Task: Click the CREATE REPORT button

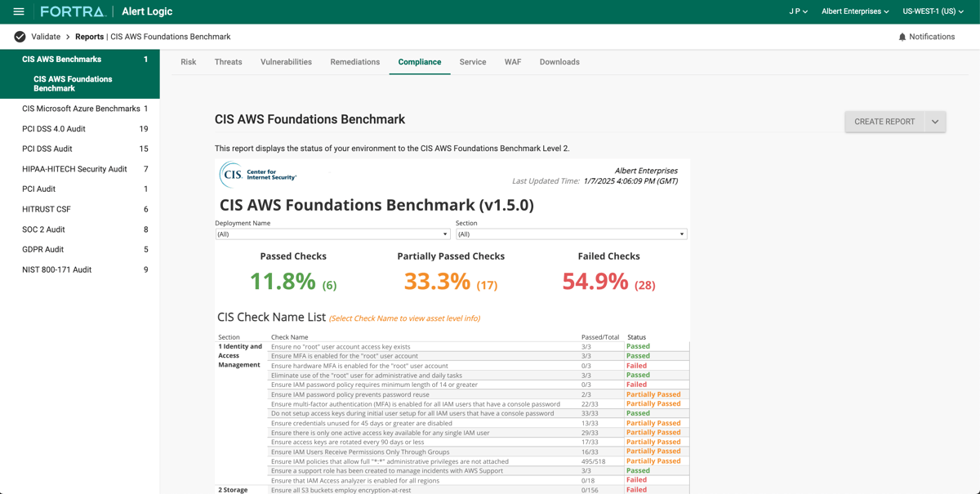Action: (x=884, y=121)
